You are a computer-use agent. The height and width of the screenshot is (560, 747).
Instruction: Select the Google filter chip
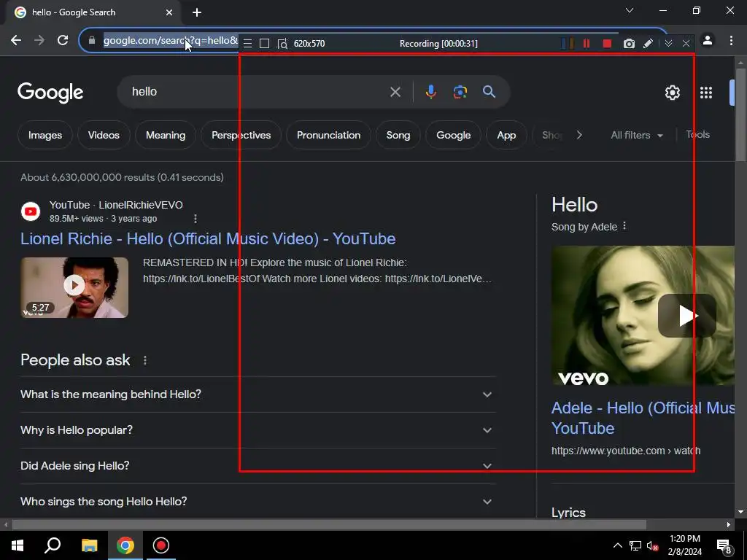(454, 135)
